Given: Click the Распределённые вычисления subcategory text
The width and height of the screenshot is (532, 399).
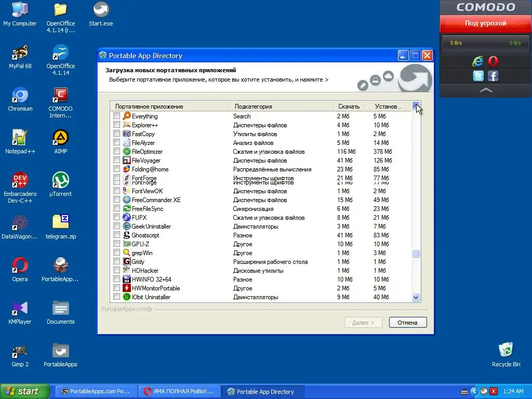Looking at the screenshot, I should point(272,169).
